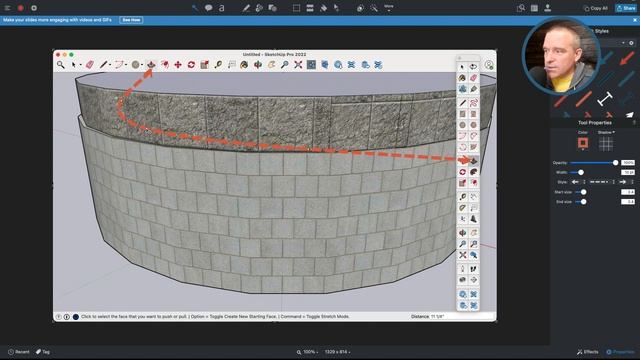
Task: Open the Shadow dropdown in Tool Properties
Action: point(606,132)
